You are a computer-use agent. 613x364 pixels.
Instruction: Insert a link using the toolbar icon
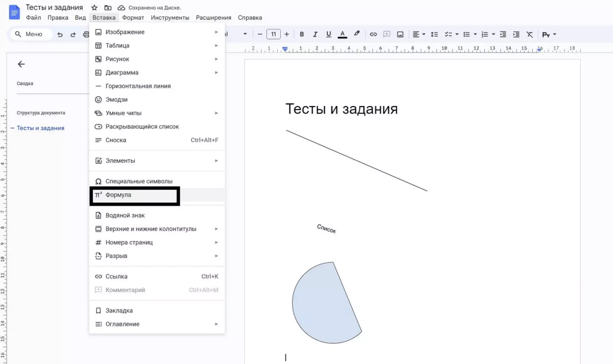click(374, 34)
